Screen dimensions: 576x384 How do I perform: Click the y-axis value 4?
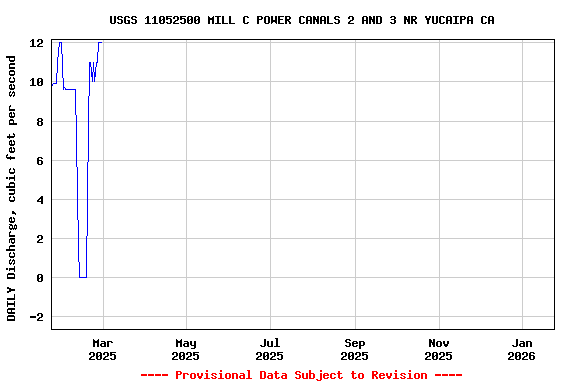[x=40, y=200]
